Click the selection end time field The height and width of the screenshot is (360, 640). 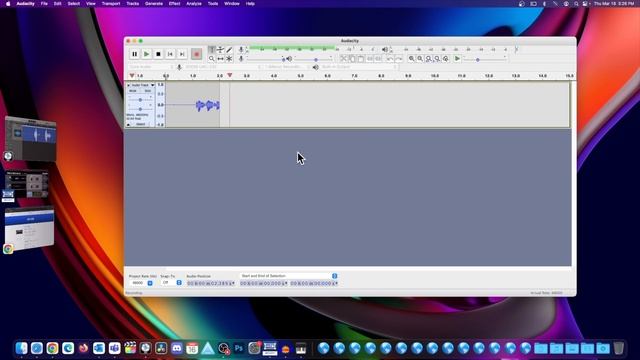pos(314,283)
